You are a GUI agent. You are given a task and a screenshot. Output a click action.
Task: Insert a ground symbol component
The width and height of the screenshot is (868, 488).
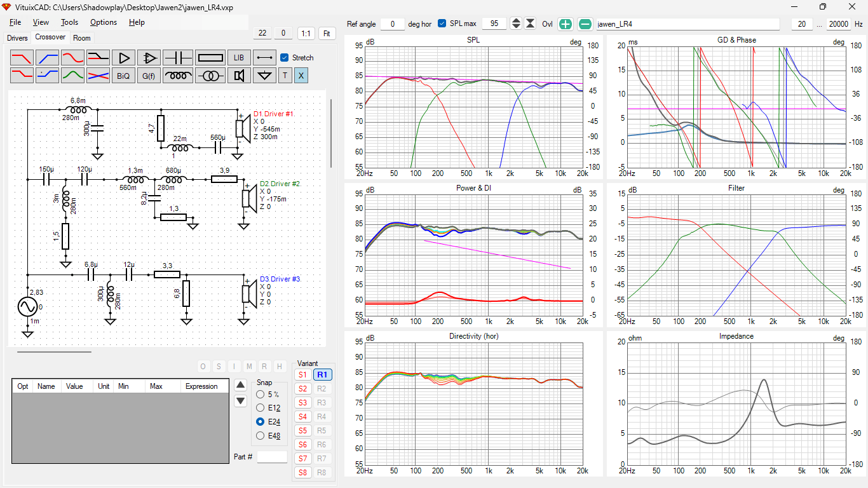click(x=264, y=76)
